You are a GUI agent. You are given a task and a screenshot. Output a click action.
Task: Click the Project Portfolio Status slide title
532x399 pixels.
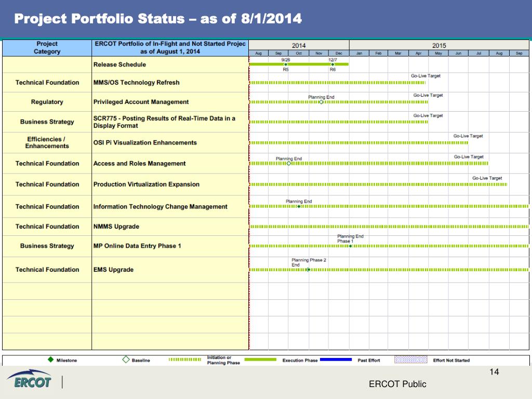pos(158,19)
